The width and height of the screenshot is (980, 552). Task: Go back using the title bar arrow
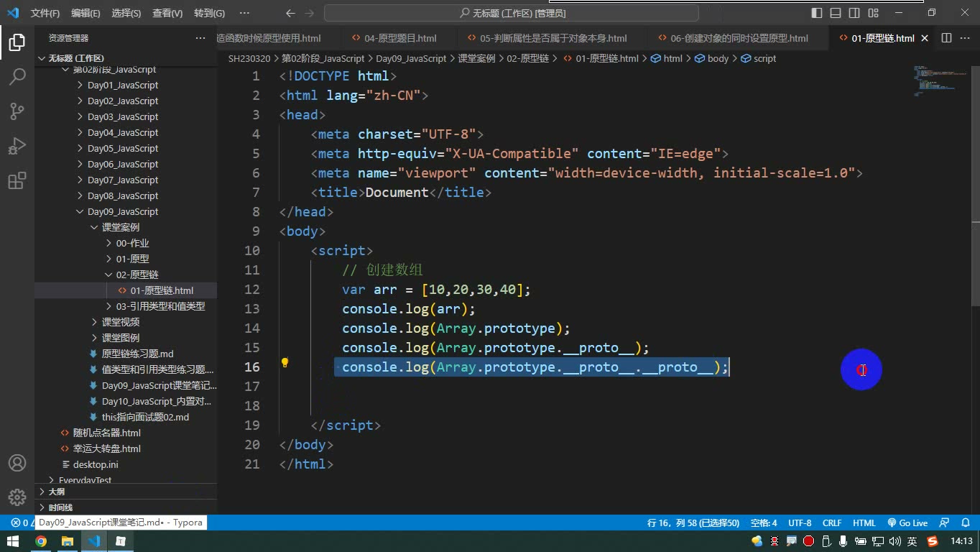(x=290, y=13)
